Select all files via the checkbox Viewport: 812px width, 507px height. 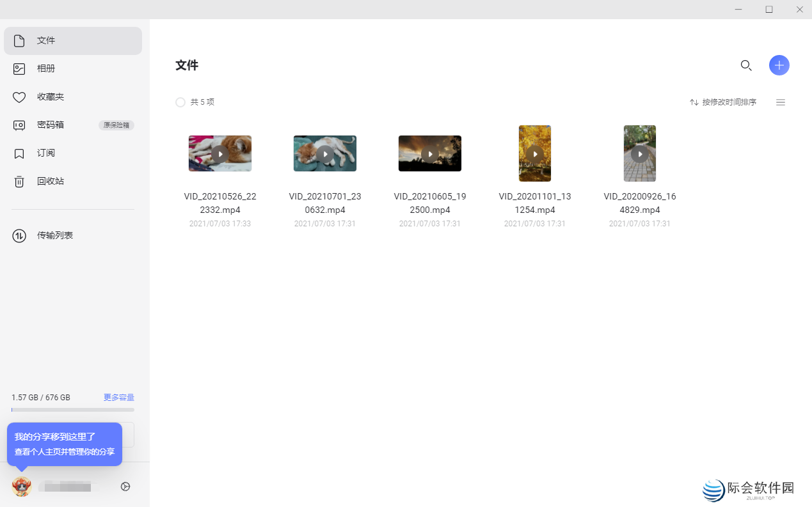180,102
